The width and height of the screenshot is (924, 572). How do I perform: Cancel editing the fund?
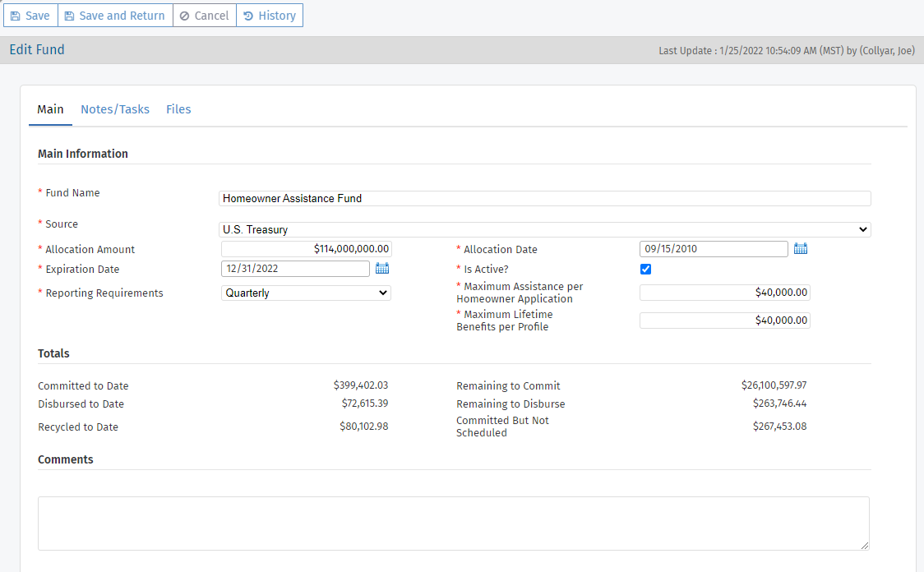point(204,16)
